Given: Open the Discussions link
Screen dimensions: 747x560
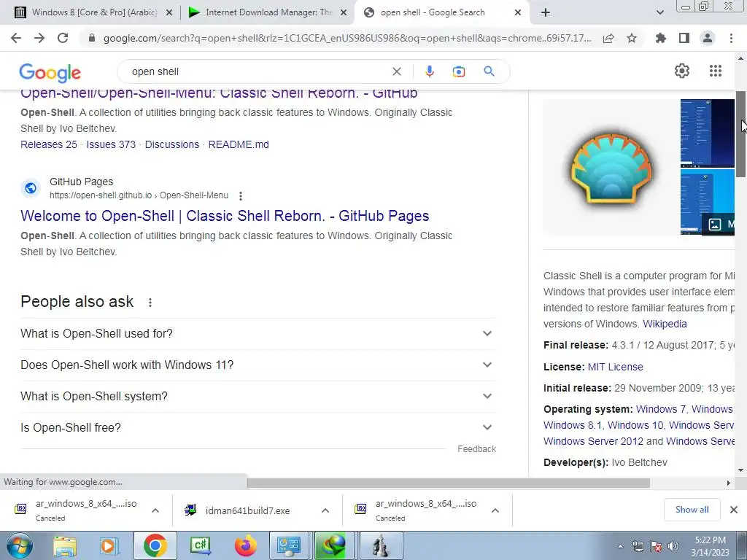Looking at the screenshot, I should (172, 144).
